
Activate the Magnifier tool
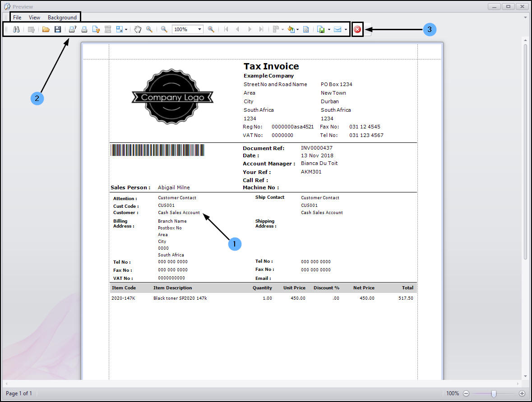point(149,29)
